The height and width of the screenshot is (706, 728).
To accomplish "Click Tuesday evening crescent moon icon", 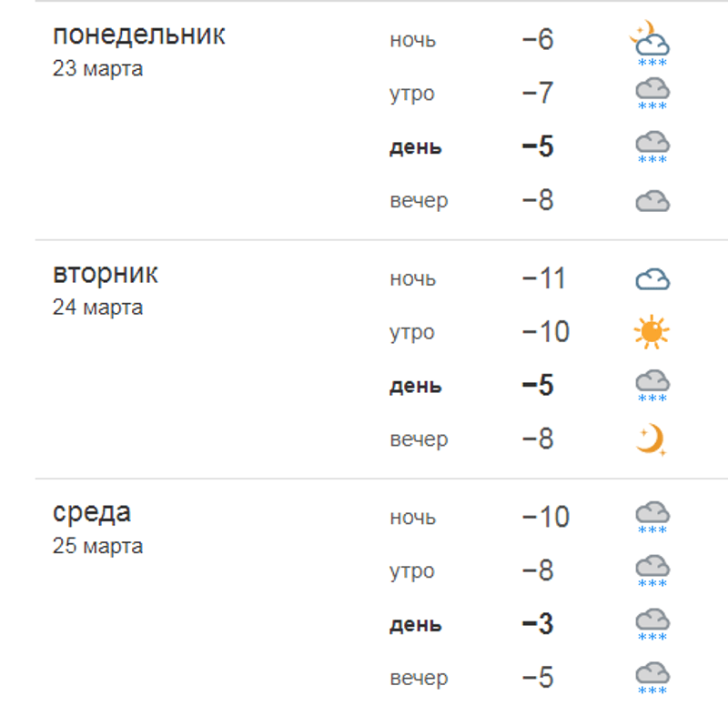I will tap(652, 440).
